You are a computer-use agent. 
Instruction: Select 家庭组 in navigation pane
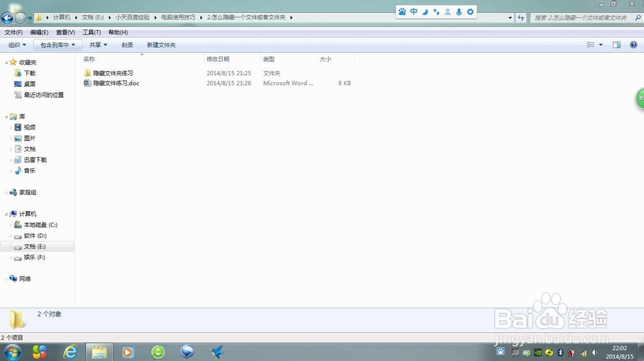click(28, 192)
